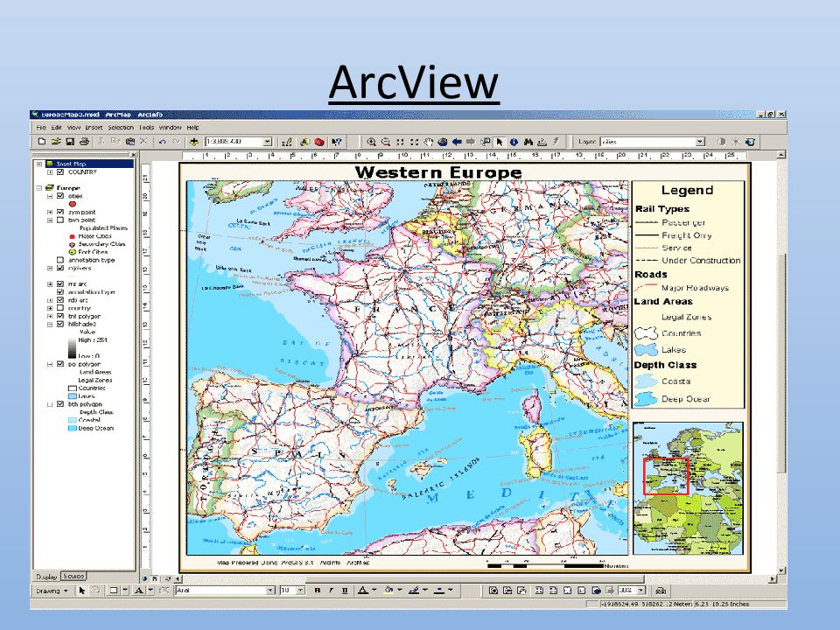The height and width of the screenshot is (630, 840).
Task: Click the New document icon
Action: pyautogui.click(x=42, y=142)
